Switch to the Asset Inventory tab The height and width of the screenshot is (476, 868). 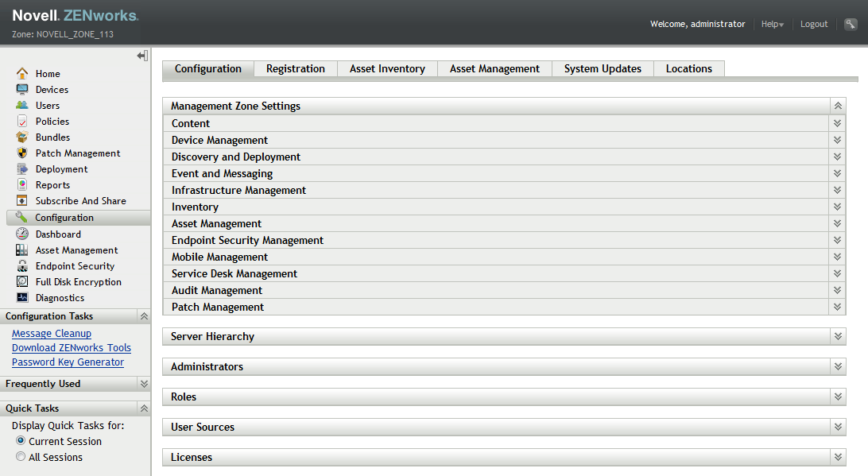point(387,69)
